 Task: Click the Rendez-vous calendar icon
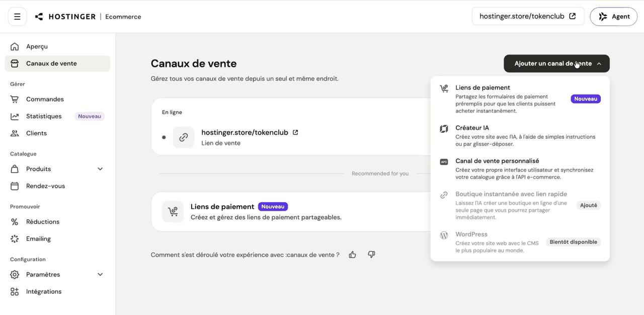[15, 186]
